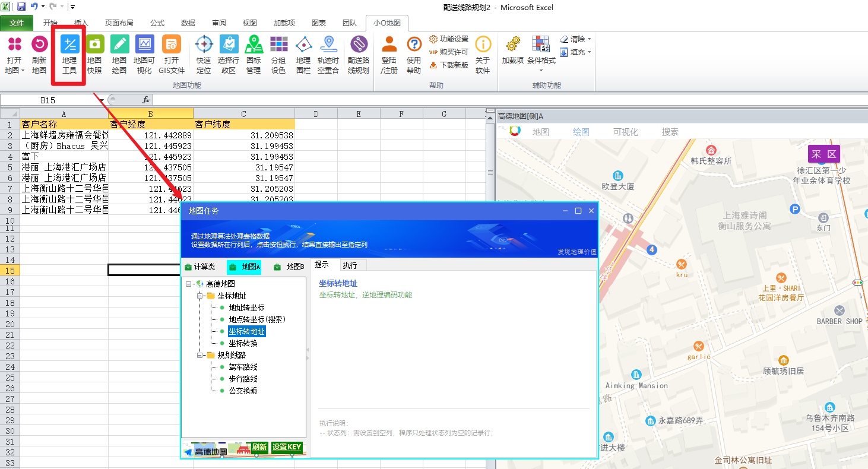
Task: Open 关于软件 about info icon
Action: (x=483, y=44)
